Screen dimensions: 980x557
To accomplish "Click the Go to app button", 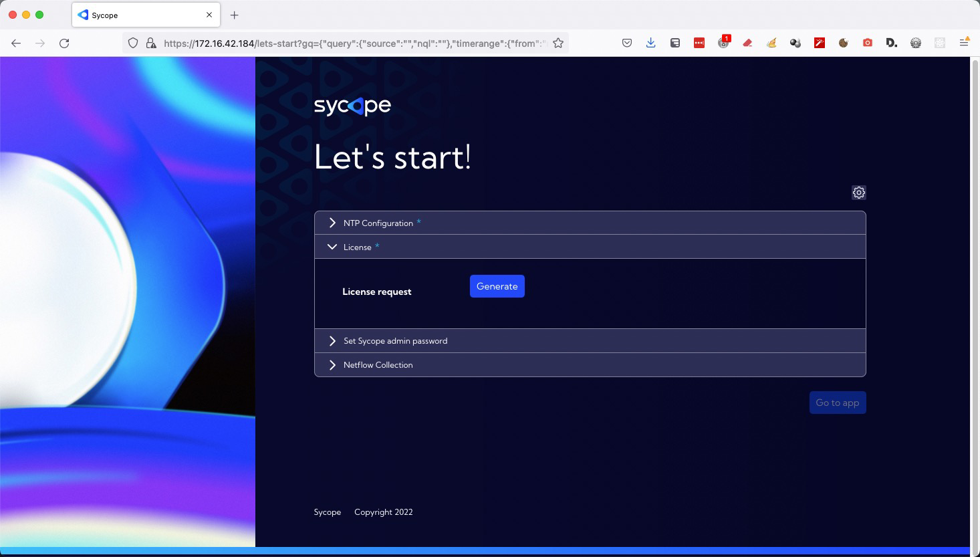I will 838,403.
